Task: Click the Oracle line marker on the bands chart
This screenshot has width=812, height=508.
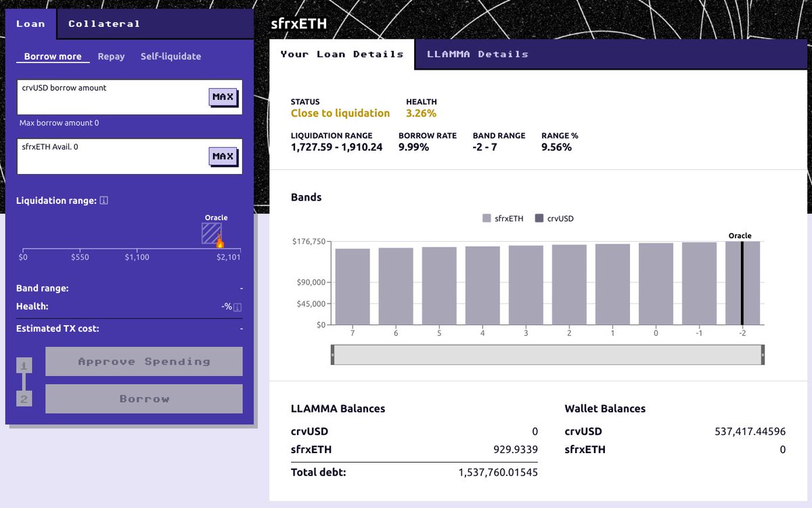Action: [742, 284]
